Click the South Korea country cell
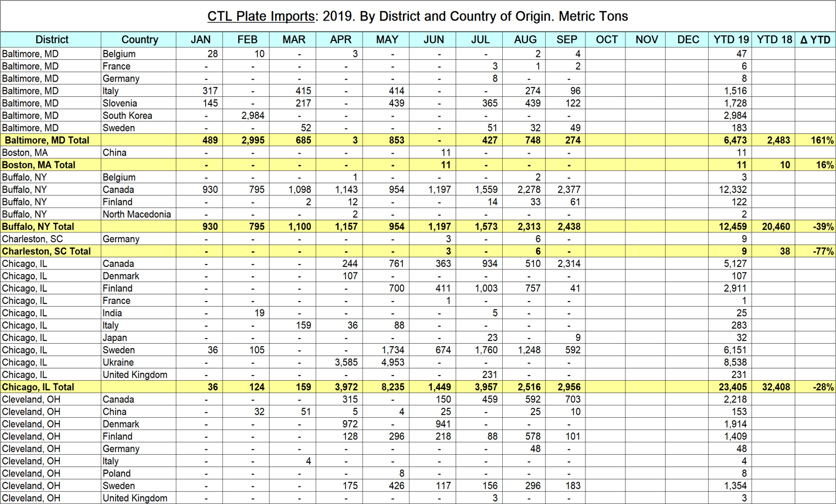836x504 pixels. pos(127,116)
